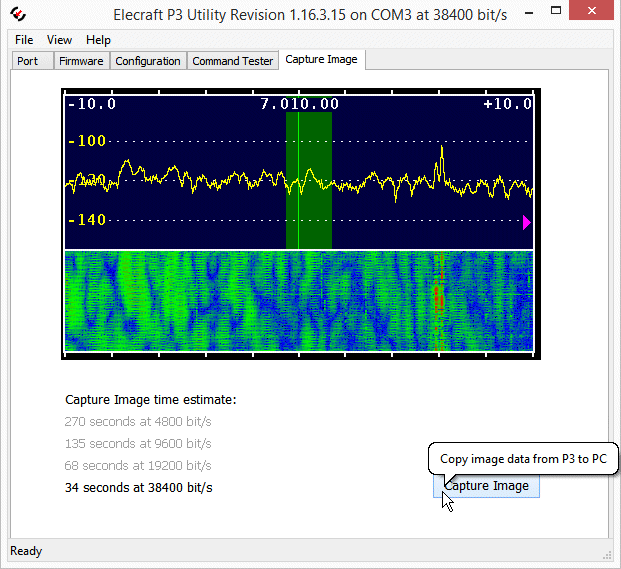Click the +10.0 span label
The height and width of the screenshot is (569, 621).
pos(507,104)
